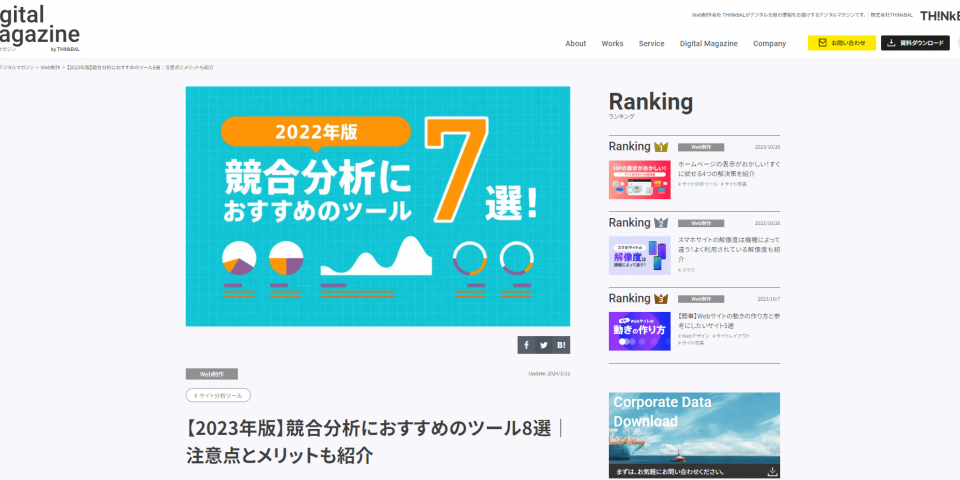The image size is (960, 480).
Task: Click the gold crown Ranking 1 icon
Action: click(x=661, y=147)
